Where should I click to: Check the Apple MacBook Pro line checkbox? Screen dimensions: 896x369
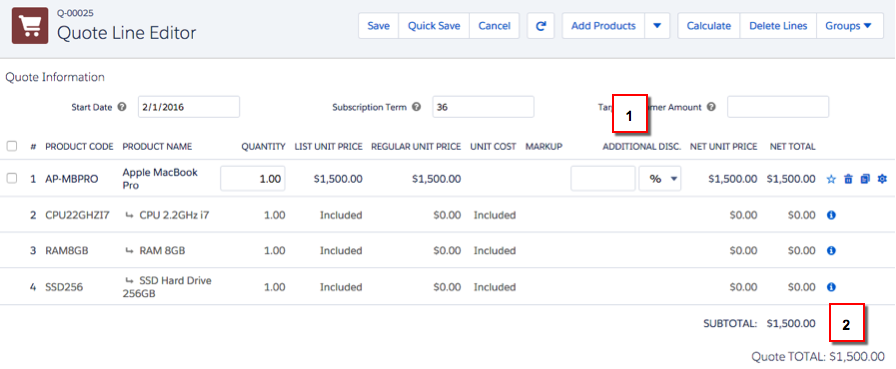(11, 179)
